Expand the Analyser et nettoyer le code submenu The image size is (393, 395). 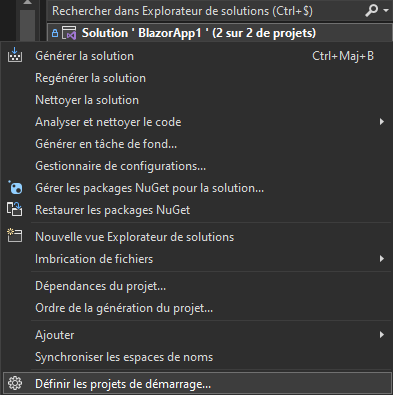point(382,122)
